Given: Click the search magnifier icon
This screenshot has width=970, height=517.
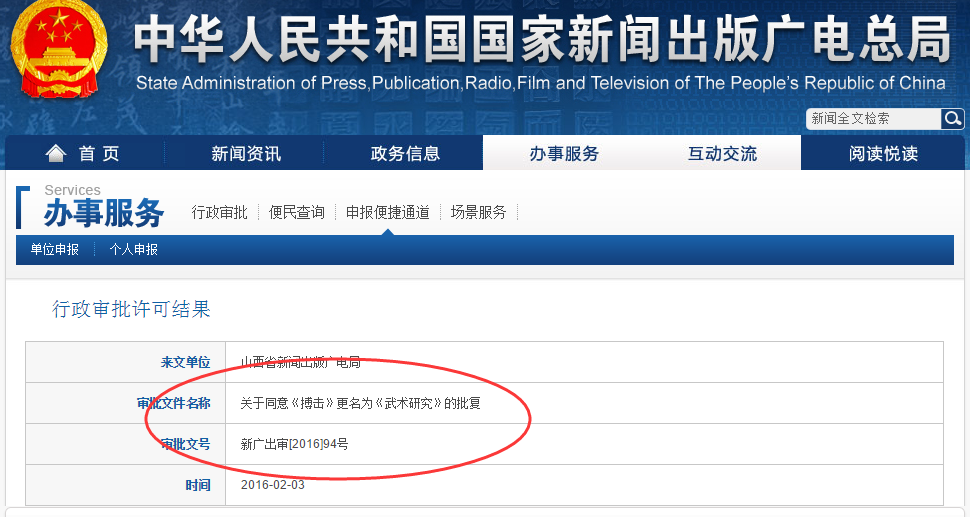Looking at the screenshot, I should click(x=952, y=118).
